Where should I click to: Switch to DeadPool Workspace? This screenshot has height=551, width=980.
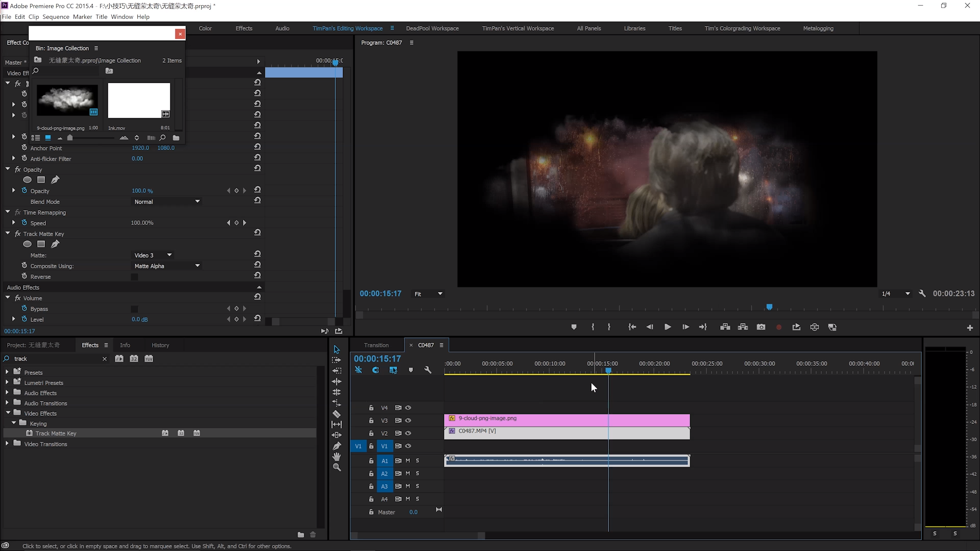432,29
